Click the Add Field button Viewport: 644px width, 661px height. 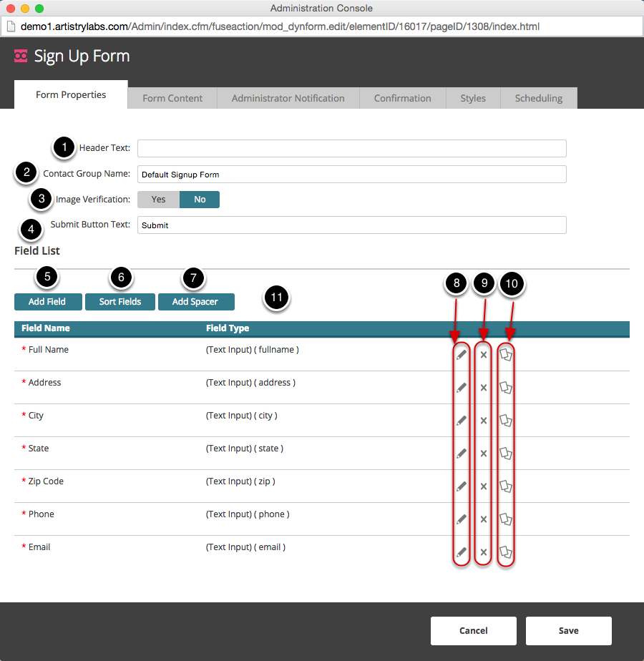pyautogui.click(x=48, y=302)
